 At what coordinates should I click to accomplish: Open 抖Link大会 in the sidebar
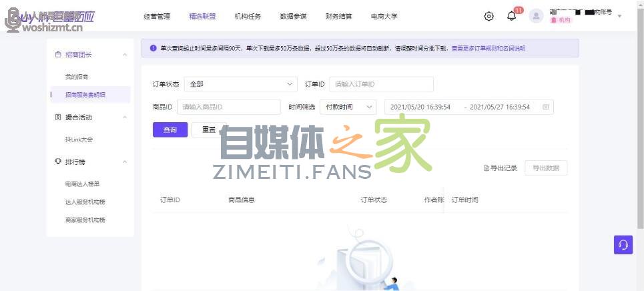point(79,139)
